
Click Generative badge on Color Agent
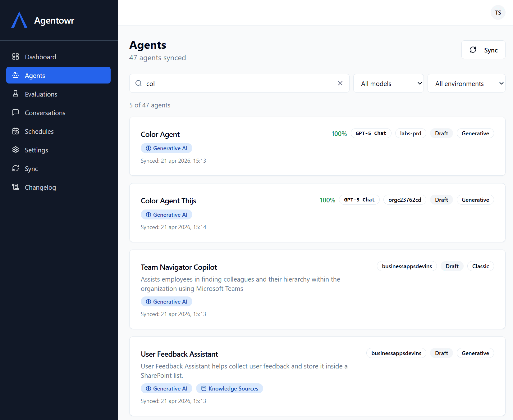pos(475,133)
